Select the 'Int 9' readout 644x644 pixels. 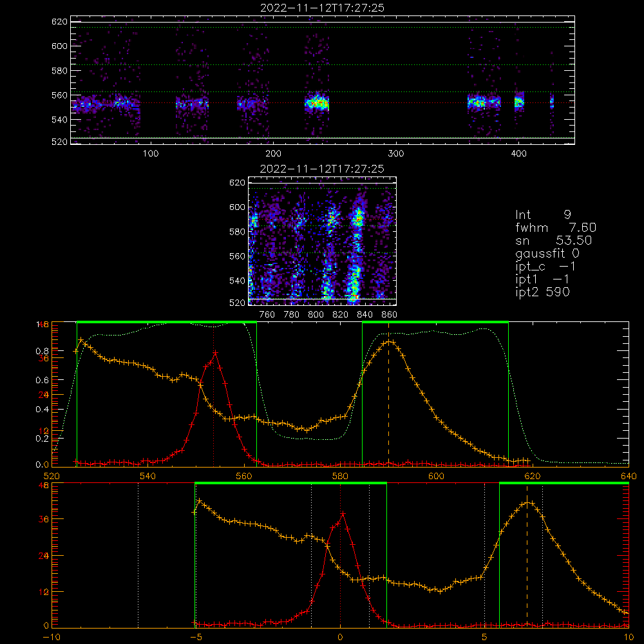pyautogui.click(x=543, y=214)
